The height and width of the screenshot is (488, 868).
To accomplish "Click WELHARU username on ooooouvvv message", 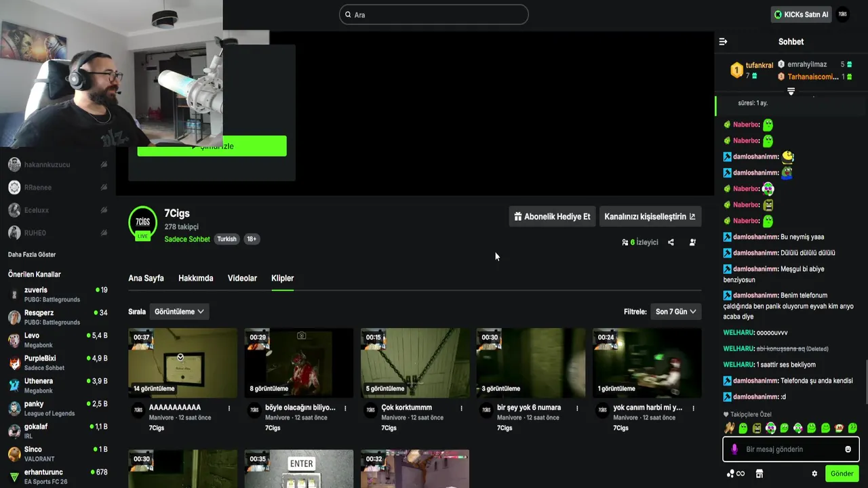I will click(x=738, y=333).
